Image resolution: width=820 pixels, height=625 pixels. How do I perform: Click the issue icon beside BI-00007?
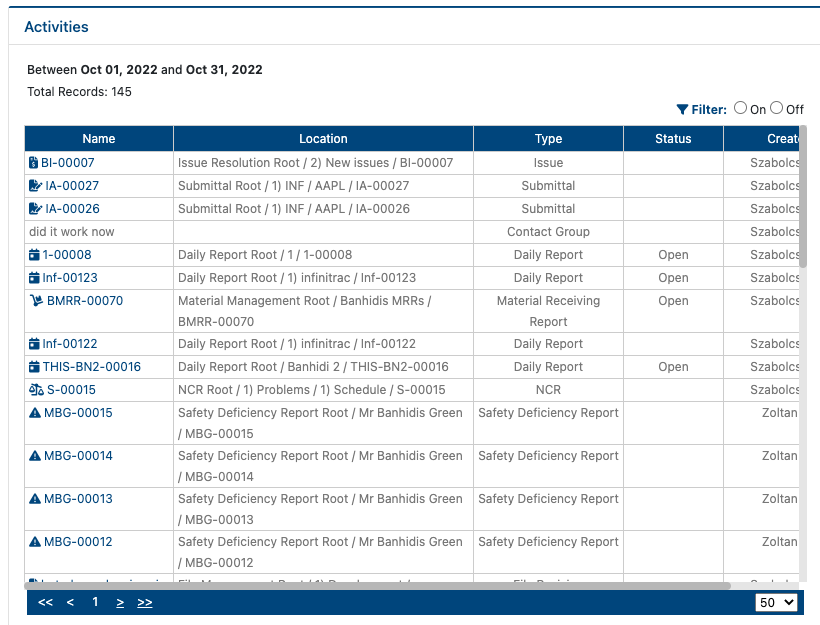tap(33, 163)
